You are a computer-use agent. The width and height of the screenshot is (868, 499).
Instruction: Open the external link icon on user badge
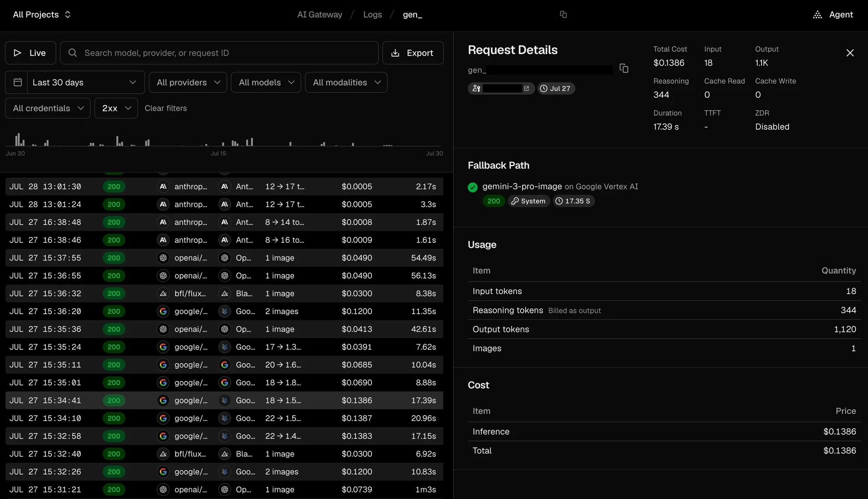point(526,89)
